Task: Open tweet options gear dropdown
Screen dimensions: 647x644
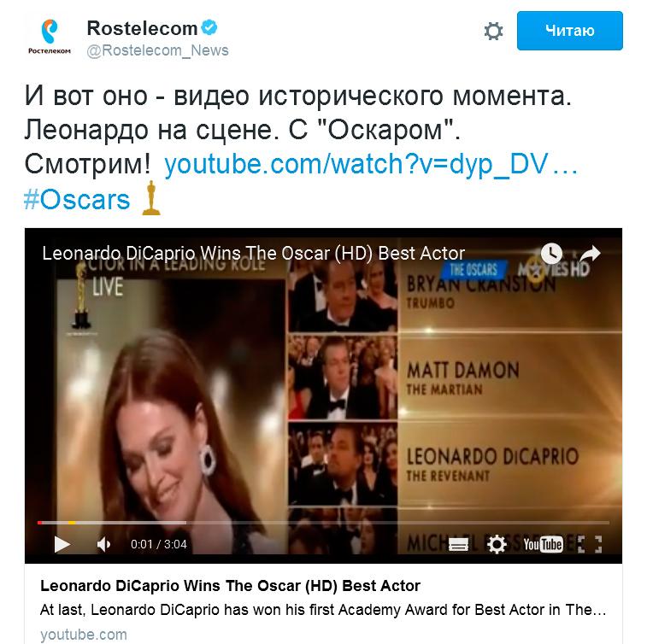Action: 493,31
